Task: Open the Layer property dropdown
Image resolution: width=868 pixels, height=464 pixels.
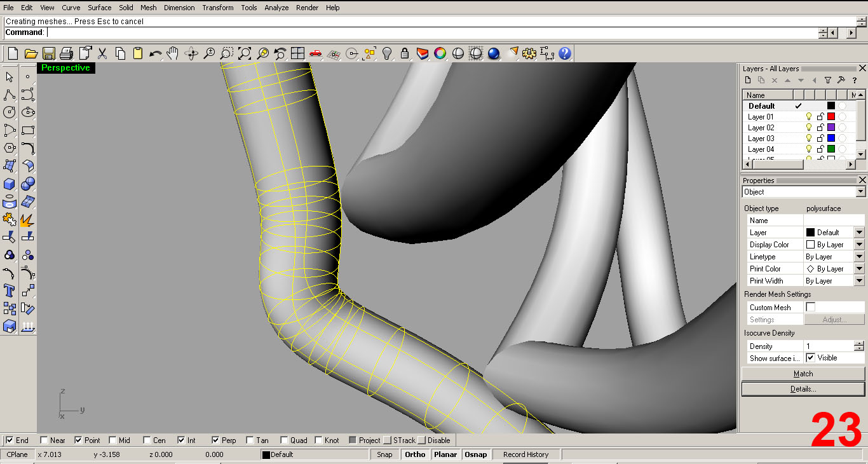Action: click(859, 233)
